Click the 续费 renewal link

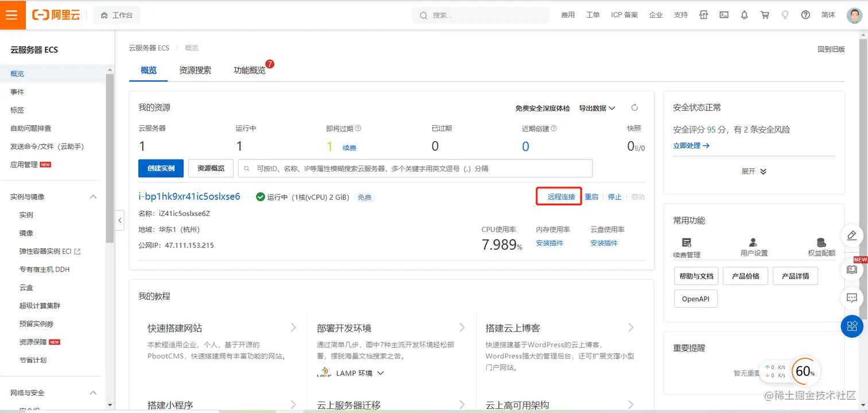pyautogui.click(x=349, y=148)
